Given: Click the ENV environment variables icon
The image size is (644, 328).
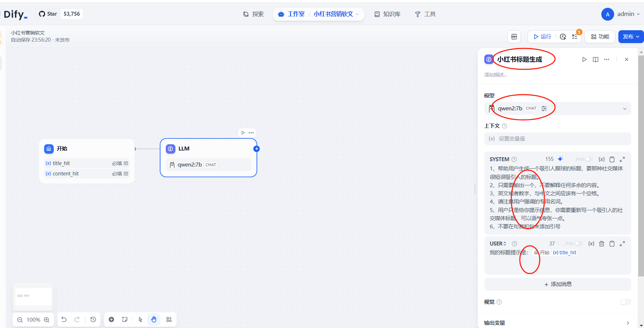Looking at the screenshot, I should pos(514,37).
